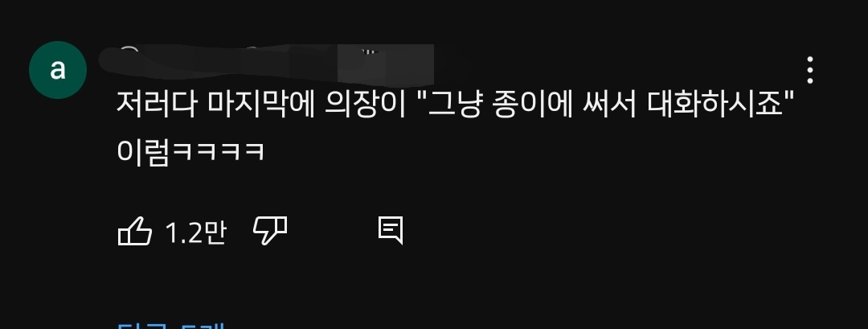
Task: Open the reply speech-bubble icon
Action: point(391,231)
